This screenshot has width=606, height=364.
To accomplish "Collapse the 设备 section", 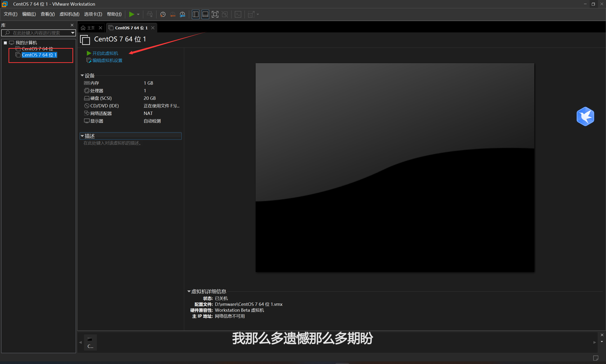I will coord(82,75).
